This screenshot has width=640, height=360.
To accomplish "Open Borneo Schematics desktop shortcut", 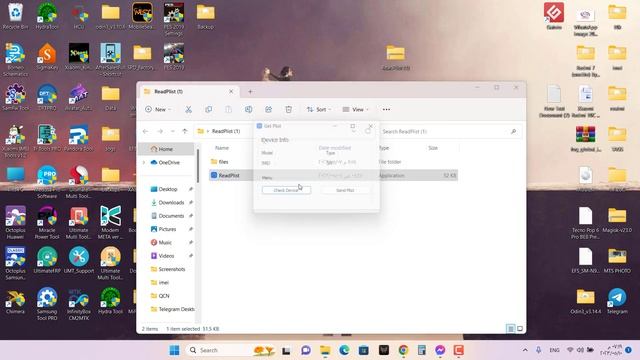I will [15, 60].
